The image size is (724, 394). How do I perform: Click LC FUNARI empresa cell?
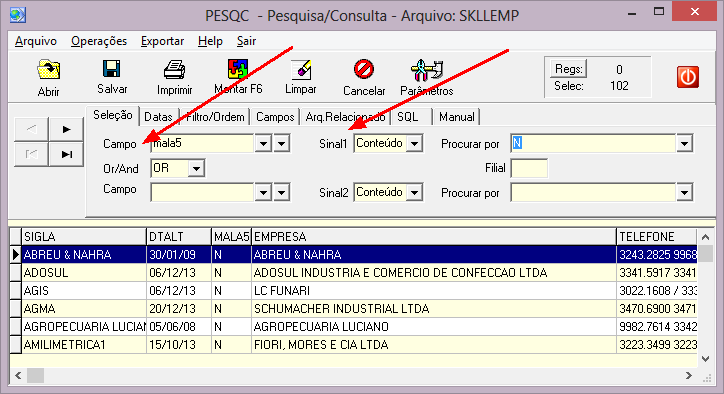coord(434,291)
